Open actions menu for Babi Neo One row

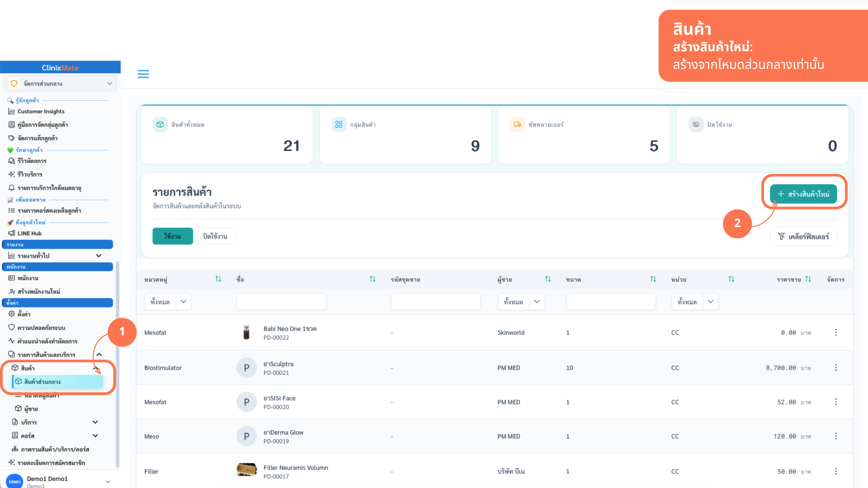836,332
